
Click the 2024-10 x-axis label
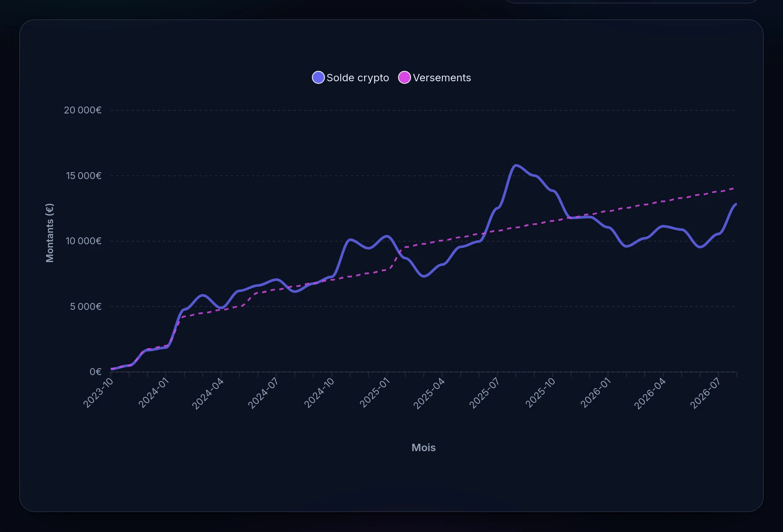click(319, 393)
